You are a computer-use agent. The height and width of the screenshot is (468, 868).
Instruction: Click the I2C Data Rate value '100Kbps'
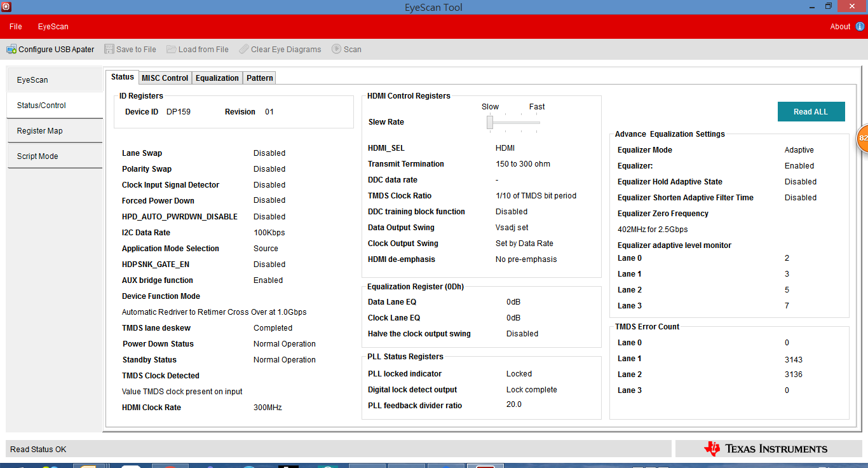(269, 233)
